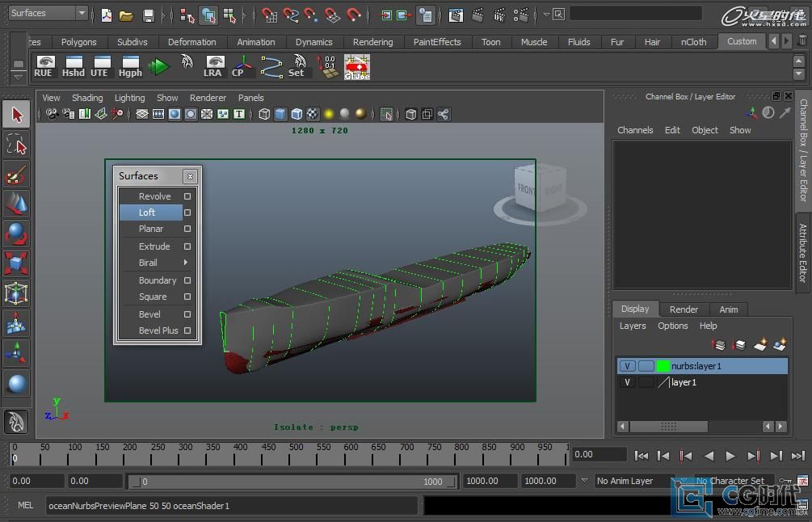Open the Rendering shelf tab
This screenshot has height=522, width=812.
[x=372, y=42]
